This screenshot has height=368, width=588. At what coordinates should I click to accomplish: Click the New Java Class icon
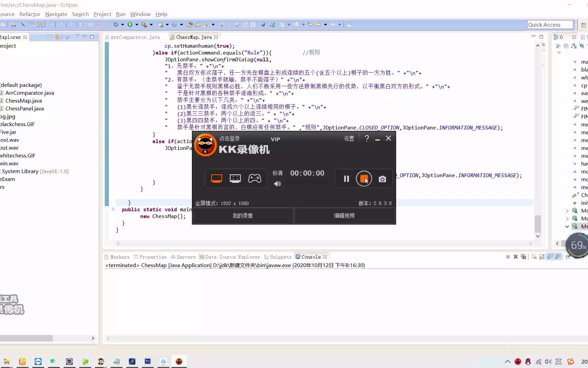pos(175,25)
